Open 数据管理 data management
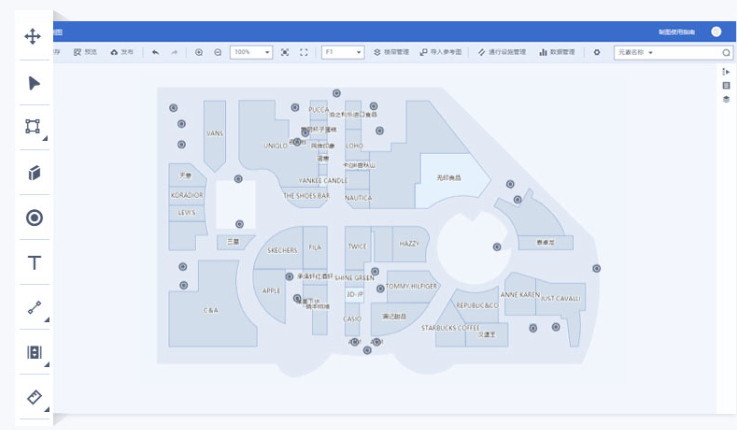The height and width of the screenshot is (430, 737). click(557, 52)
